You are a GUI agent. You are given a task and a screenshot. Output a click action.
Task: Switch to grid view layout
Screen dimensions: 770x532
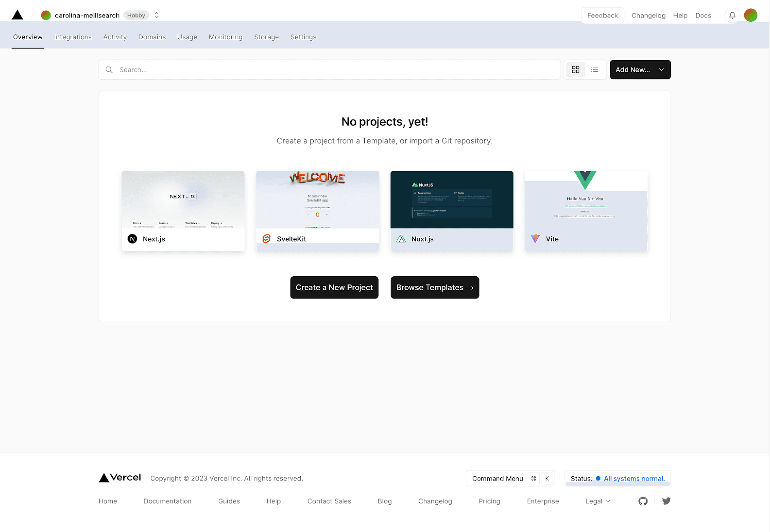click(x=575, y=70)
